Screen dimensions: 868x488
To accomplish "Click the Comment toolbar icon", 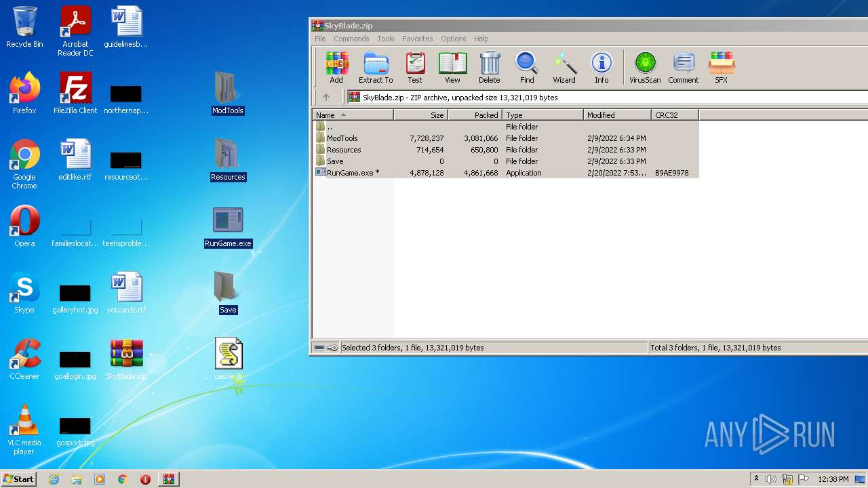I will pos(684,68).
